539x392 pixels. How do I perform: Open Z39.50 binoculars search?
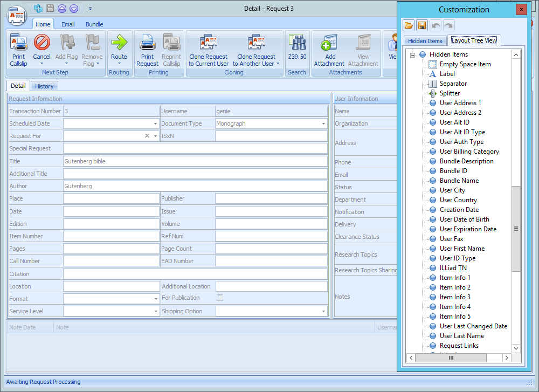[297, 43]
